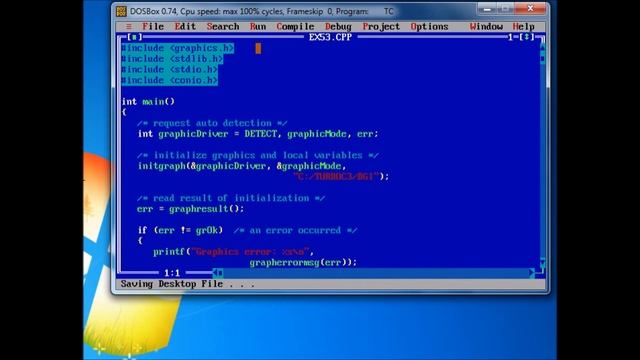Click the '#include <stdlib.h>' line
The width and height of the screenshot is (640, 360).
(172, 59)
